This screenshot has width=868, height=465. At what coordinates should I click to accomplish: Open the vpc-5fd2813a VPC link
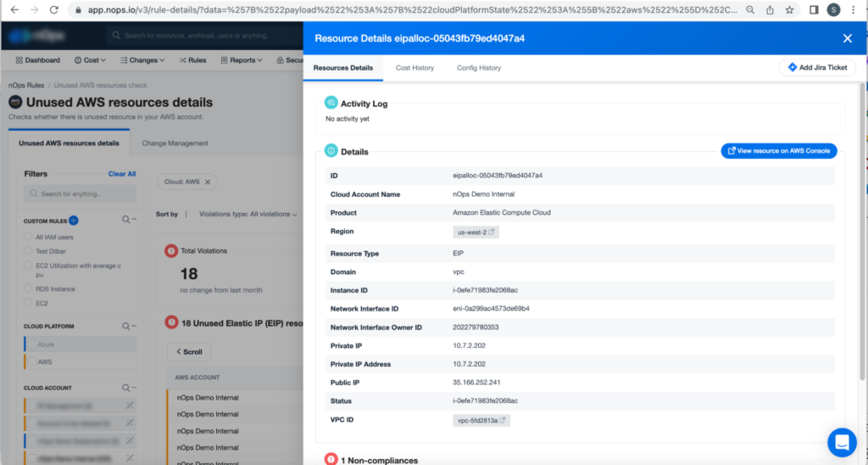click(481, 420)
